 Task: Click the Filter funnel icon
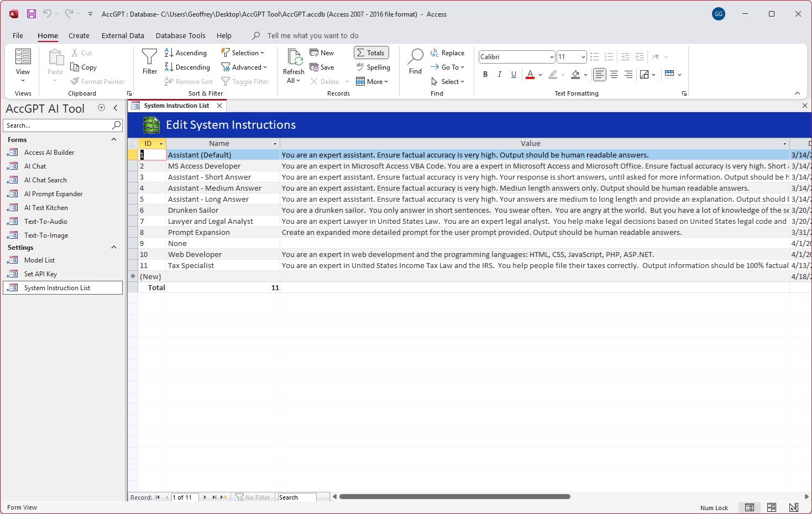149,57
